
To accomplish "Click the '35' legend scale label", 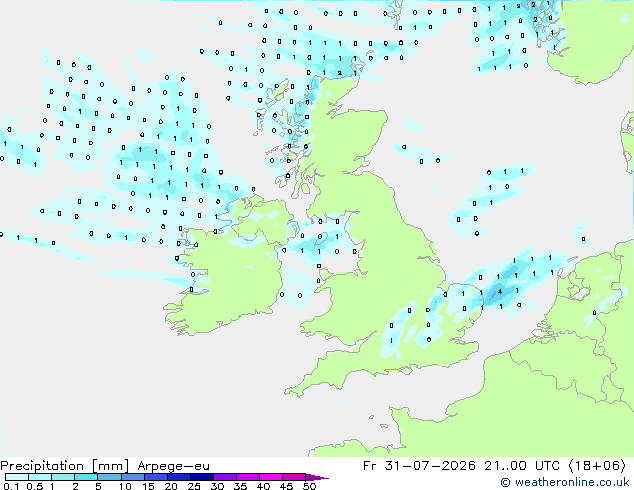I will tap(240, 486).
